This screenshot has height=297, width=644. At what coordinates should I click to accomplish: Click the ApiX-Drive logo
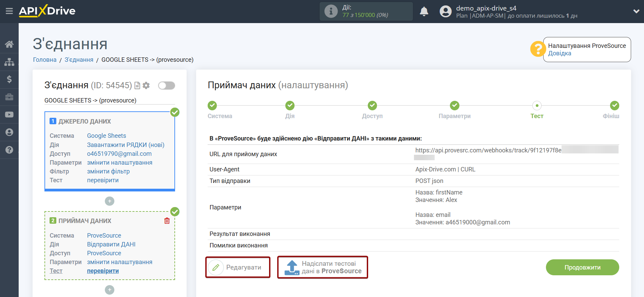tap(47, 11)
